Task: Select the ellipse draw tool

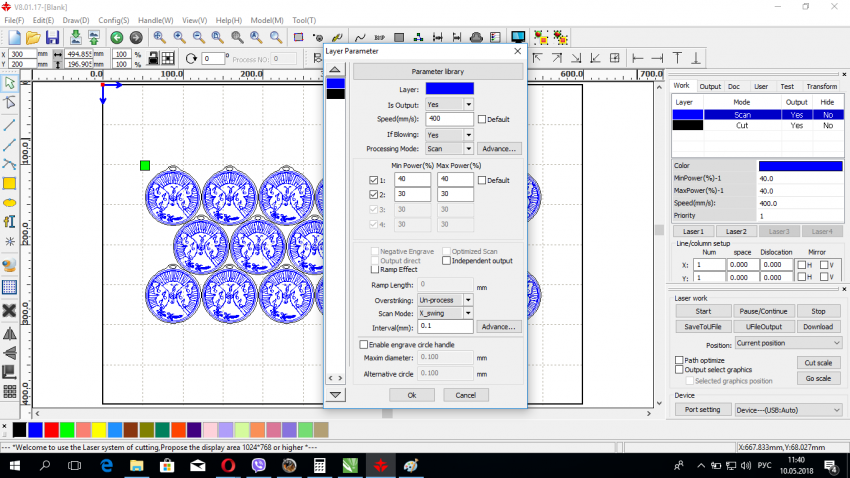Action: tap(10, 202)
